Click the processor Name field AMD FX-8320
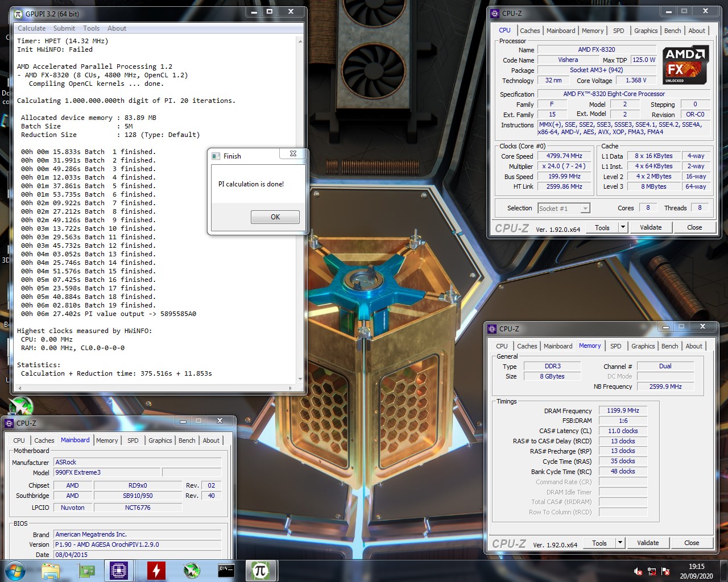This screenshot has width=728, height=582. coord(596,49)
